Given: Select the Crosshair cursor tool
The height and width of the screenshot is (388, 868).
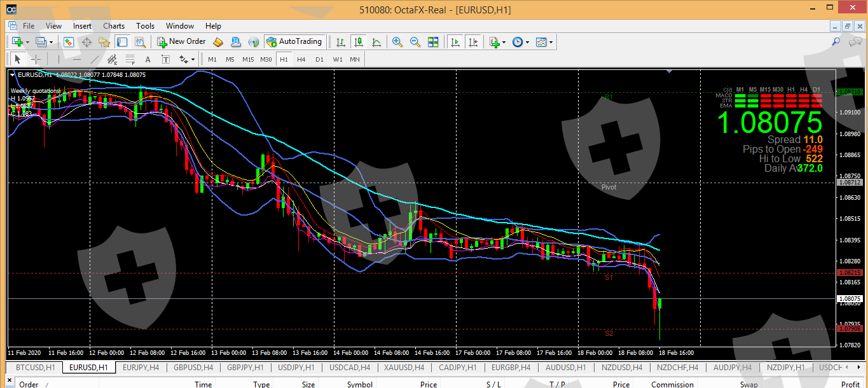Looking at the screenshot, I should (36, 59).
